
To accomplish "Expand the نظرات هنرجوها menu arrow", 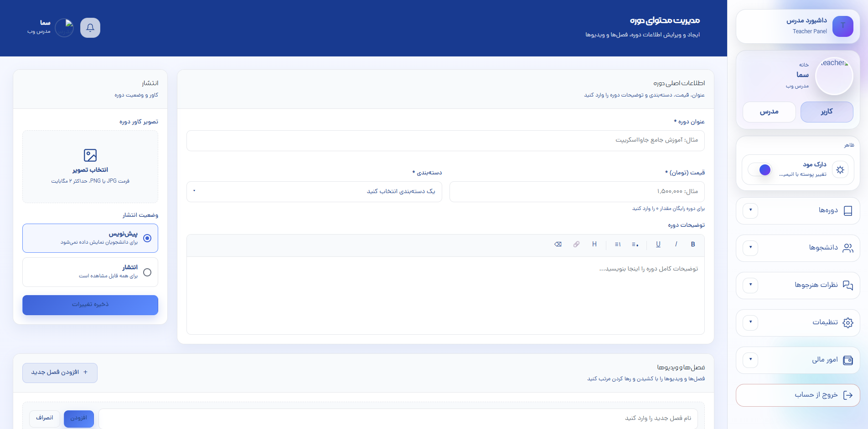I will click(750, 285).
